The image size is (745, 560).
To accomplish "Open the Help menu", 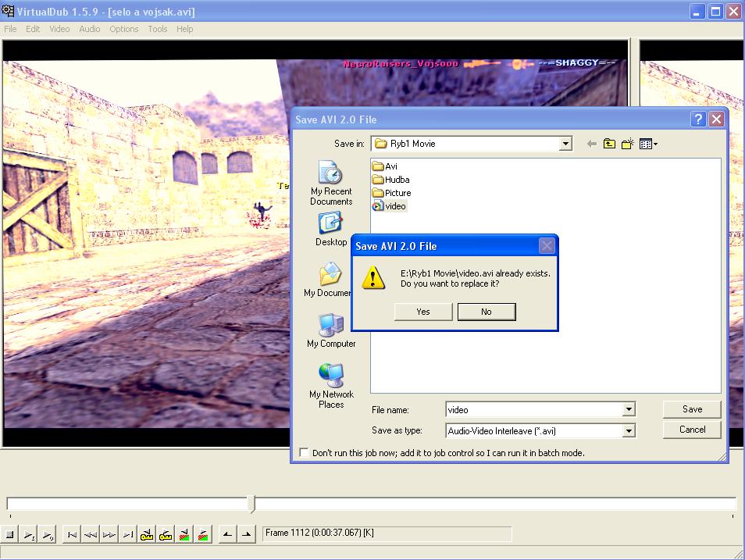I will (x=185, y=29).
